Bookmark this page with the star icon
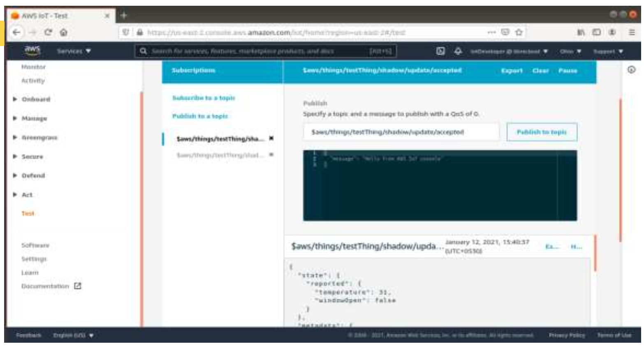Image resolution: width=644 pixels, height=346 pixels. (x=519, y=32)
